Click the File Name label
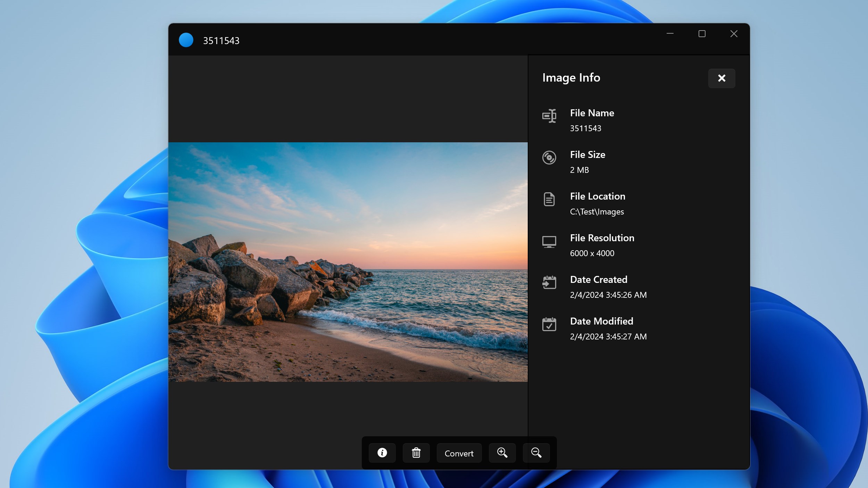This screenshot has height=488, width=868. point(592,113)
